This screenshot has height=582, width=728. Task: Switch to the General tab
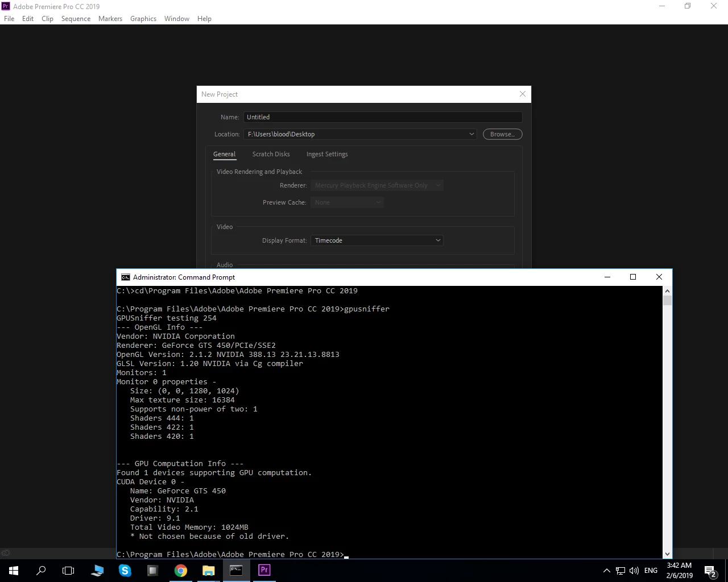tap(224, 154)
